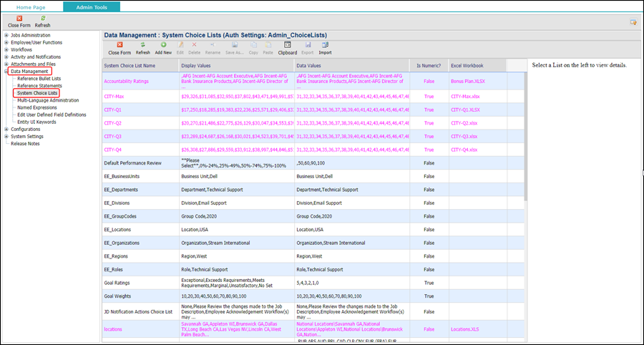The height and width of the screenshot is (345, 644).
Task: Sort by the Is Numeric? column header
Action: coord(429,66)
